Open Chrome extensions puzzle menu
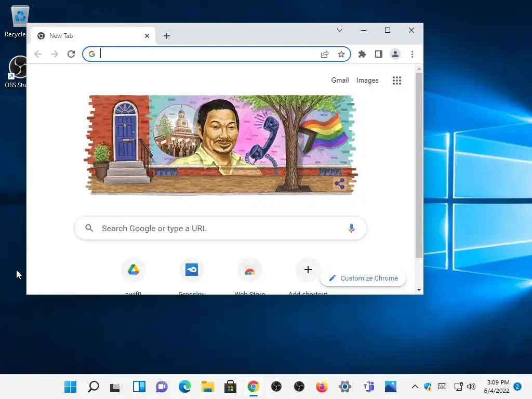 point(362,54)
